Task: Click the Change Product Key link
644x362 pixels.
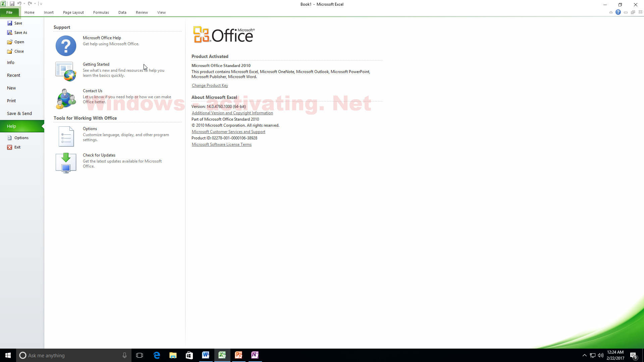Action: [x=210, y=85]
